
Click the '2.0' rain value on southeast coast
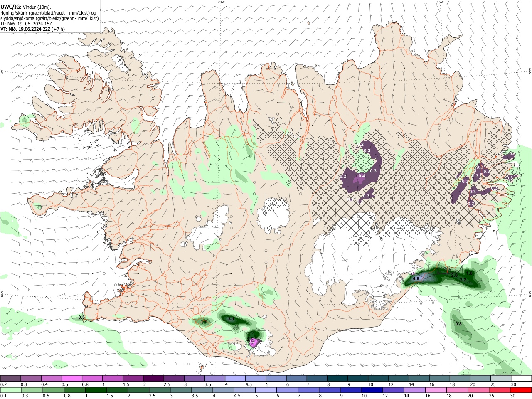pos(454,276)
